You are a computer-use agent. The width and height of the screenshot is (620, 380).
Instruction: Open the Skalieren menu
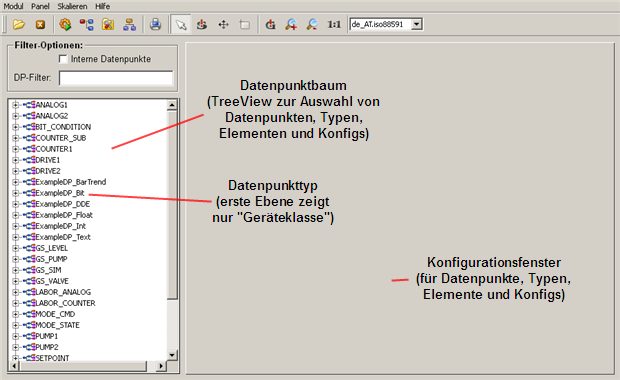coord(72,6)
